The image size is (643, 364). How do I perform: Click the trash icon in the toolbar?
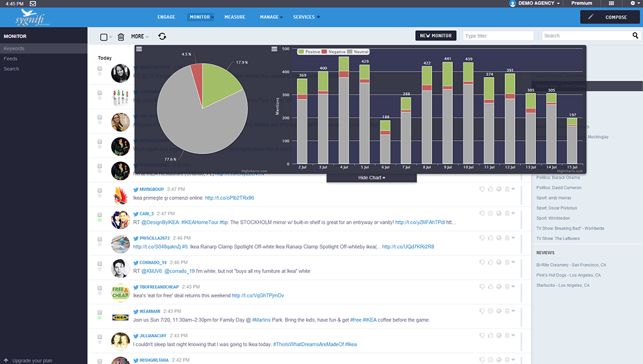click(x=121, y=37)
